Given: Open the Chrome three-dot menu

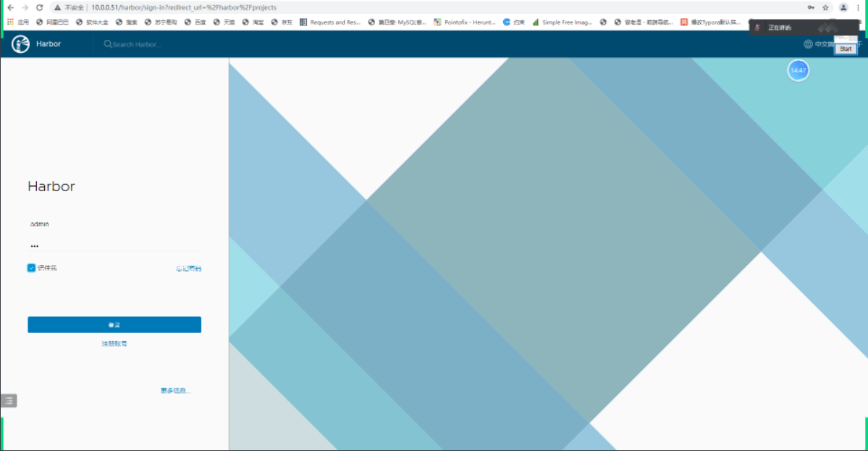Looking at the screenshot, I should point(858,8).
